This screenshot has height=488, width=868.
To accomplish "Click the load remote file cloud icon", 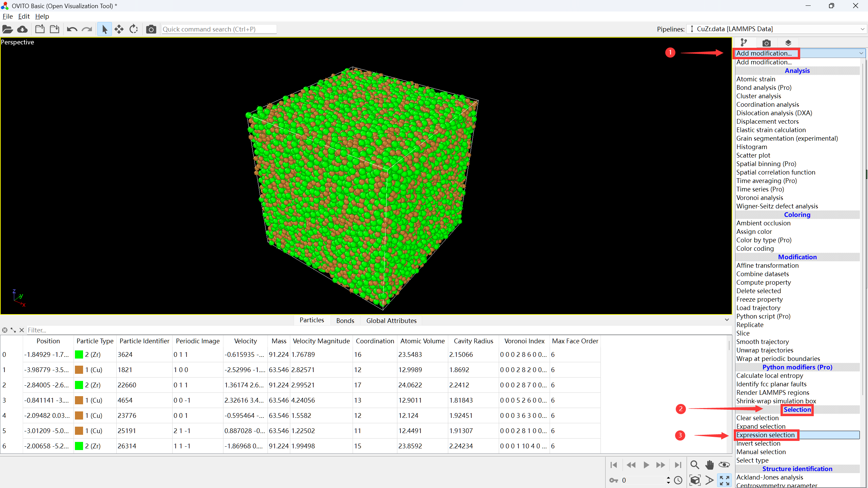I will (x=22, y=29).
